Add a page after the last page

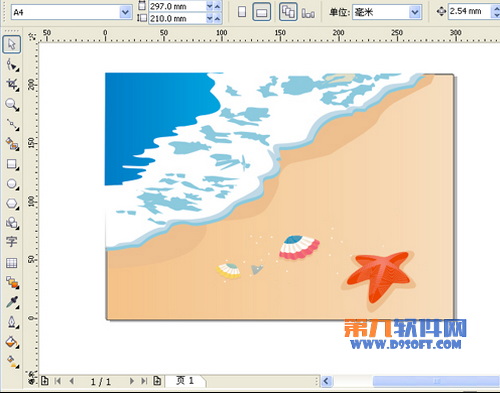[x=157, y=381]
